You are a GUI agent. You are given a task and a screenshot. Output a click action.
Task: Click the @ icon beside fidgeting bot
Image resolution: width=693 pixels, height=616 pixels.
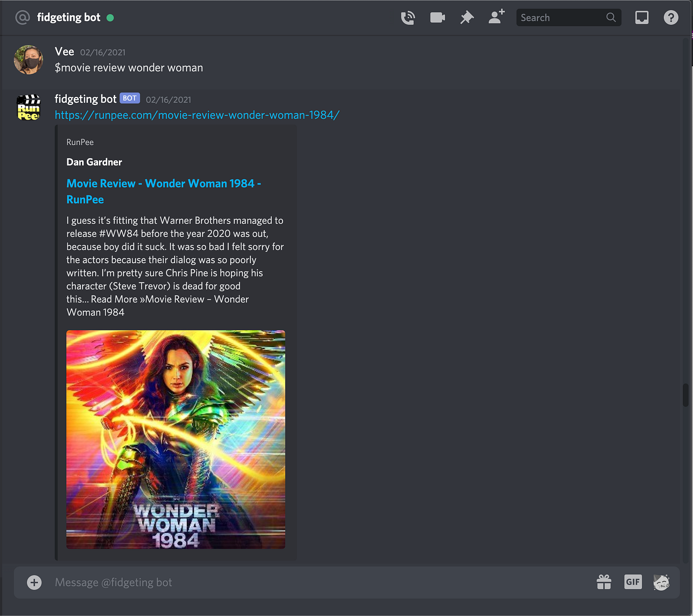(x=22, y=17)
